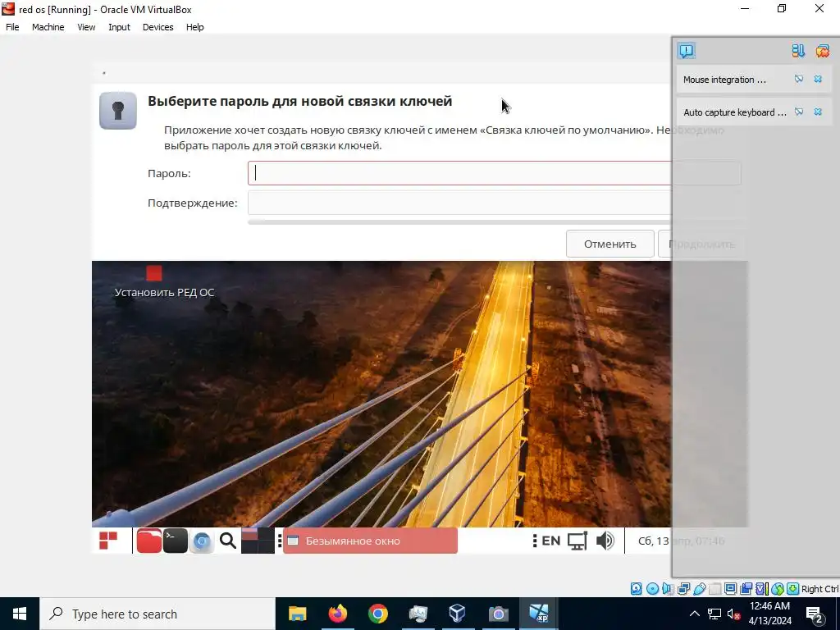Viewport: 840px width, 630px height.
Task: Click the sort notifications icon in the panel
Action: 798,51
